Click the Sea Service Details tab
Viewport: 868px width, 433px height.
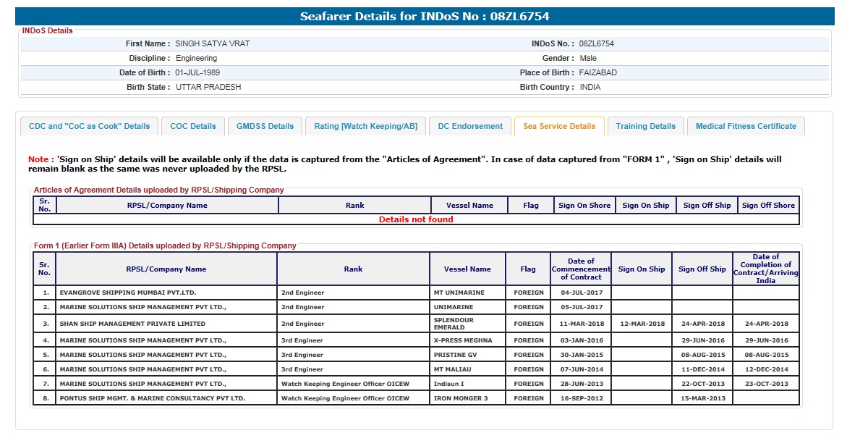pos(559,126)
